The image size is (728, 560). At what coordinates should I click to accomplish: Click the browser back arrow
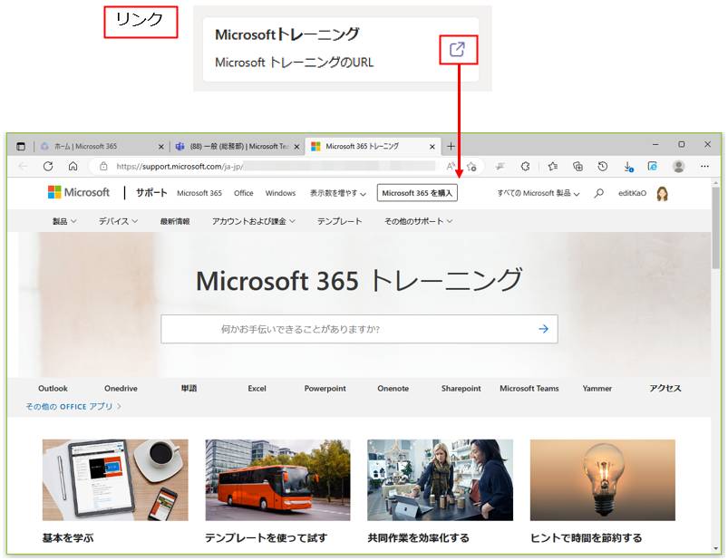[23, 166]
